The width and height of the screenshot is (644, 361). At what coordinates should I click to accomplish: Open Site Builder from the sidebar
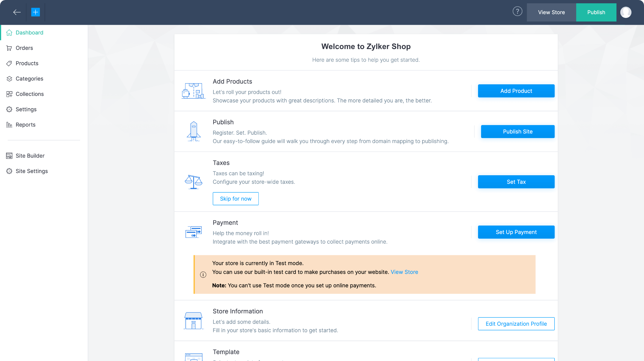tap(30, 156)
